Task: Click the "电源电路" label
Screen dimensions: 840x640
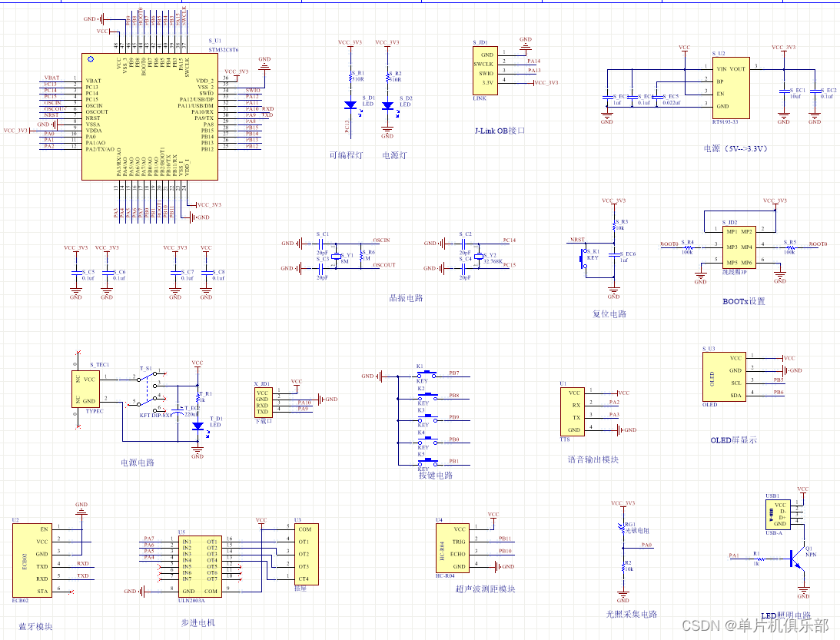Action: coord(138,463)
